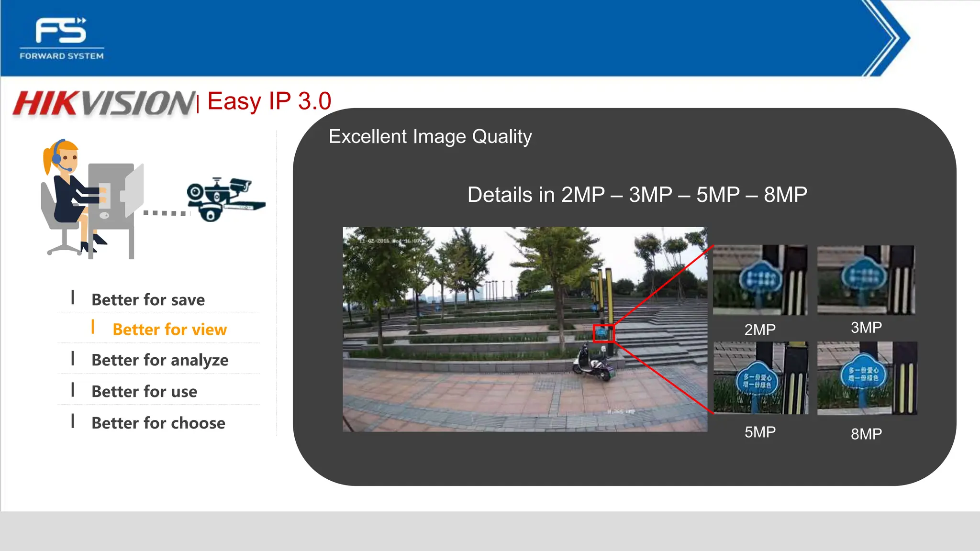Image resolution: width=980 pixels, height=551 pixels.
Task: Click the Hikvision logo
Action: click(x=103, y=103)
